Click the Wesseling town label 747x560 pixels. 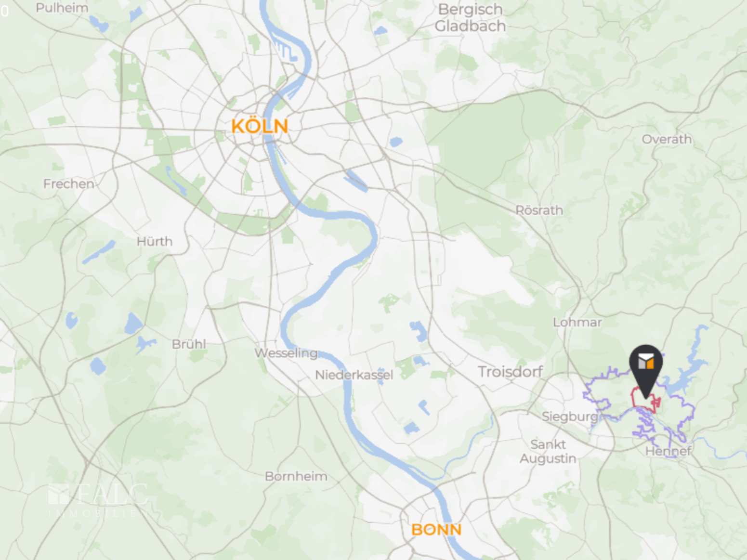pos(286,353)
